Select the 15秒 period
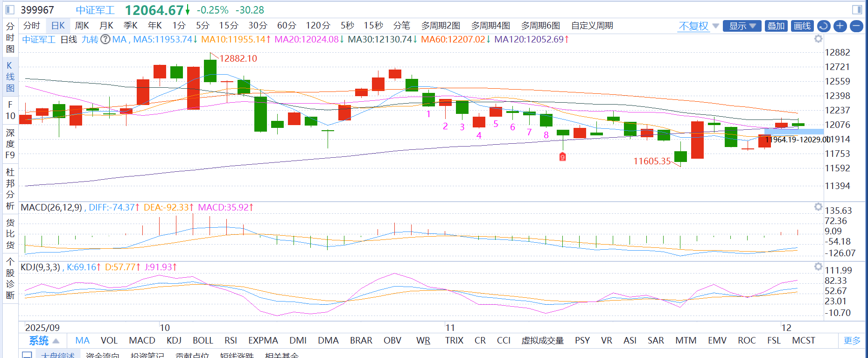 point(373,26)
